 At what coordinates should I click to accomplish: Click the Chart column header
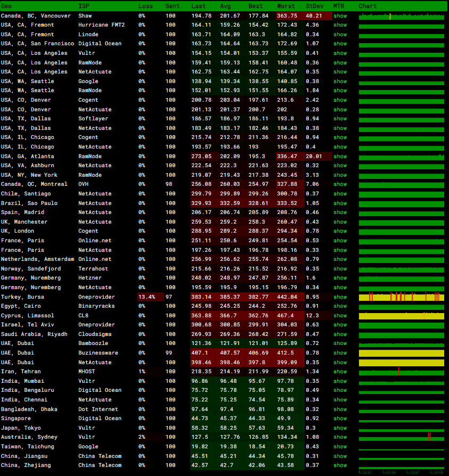tap(368, 6)
